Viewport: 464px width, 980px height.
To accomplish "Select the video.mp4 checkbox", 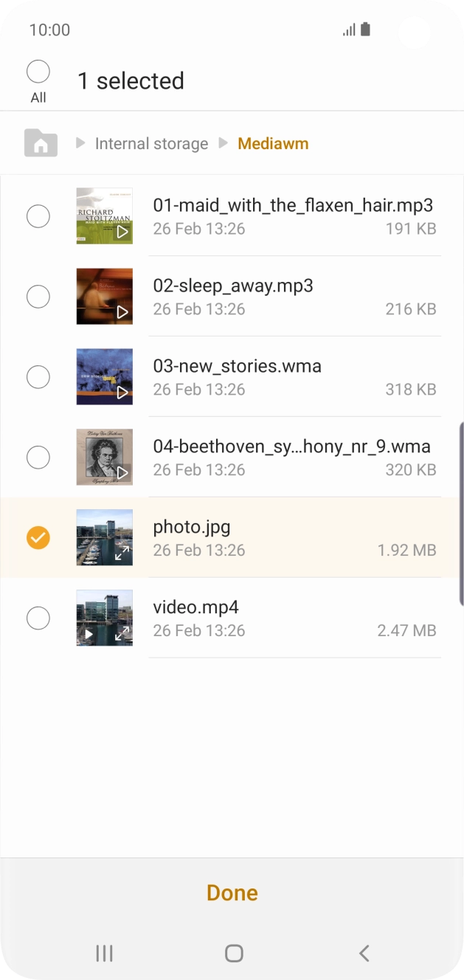I will [38, 618].
